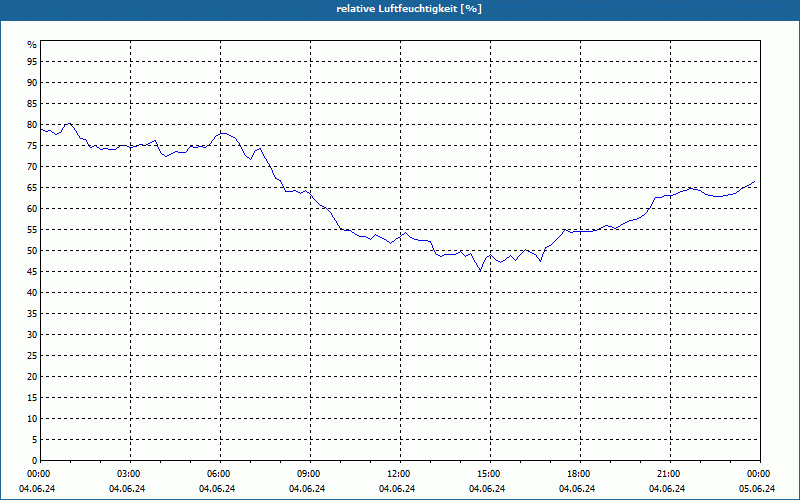Choose the 40 y-axis tick label
The image size is (800, 500).
tap(32, 292)
